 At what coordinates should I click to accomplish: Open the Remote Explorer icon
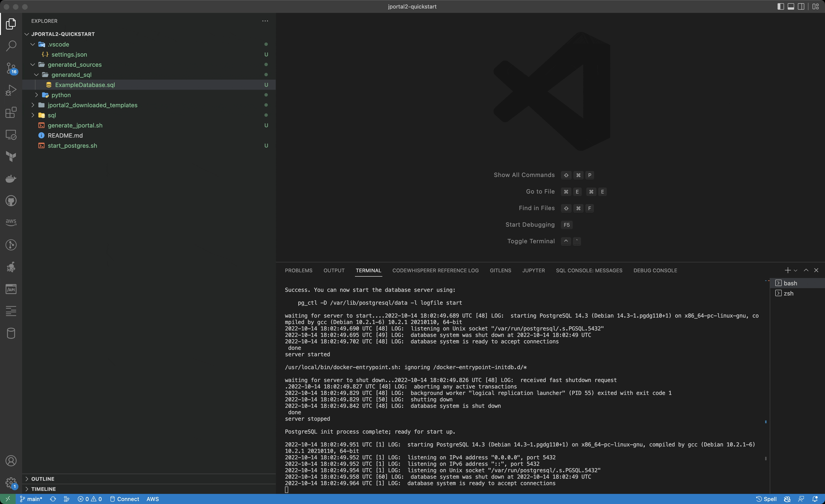11,135
